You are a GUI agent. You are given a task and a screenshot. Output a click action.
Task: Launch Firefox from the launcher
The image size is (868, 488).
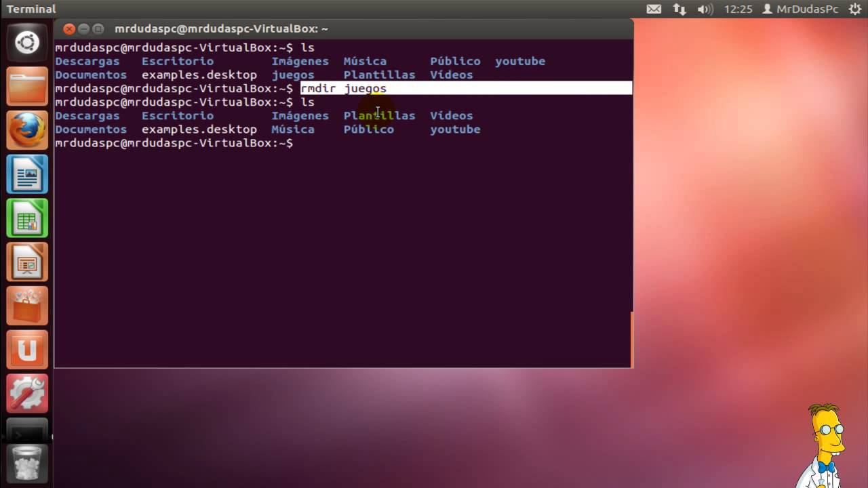(x=27, y=130)
